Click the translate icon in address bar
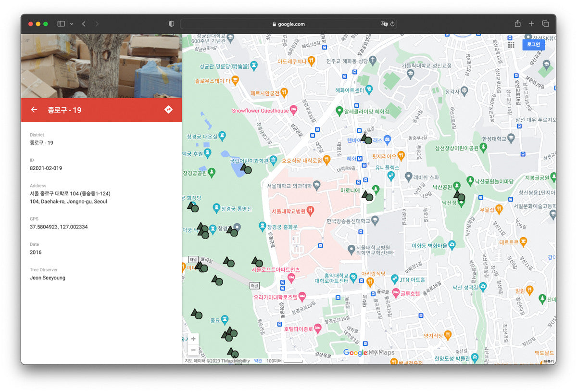 pos(384,24)
